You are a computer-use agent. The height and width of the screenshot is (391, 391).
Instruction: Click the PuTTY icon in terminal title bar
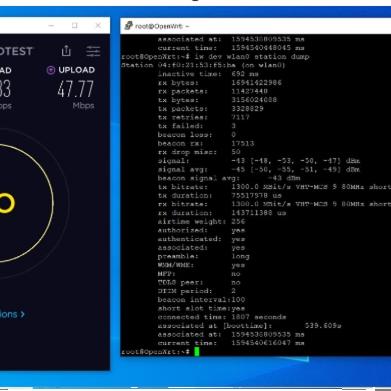129,26
